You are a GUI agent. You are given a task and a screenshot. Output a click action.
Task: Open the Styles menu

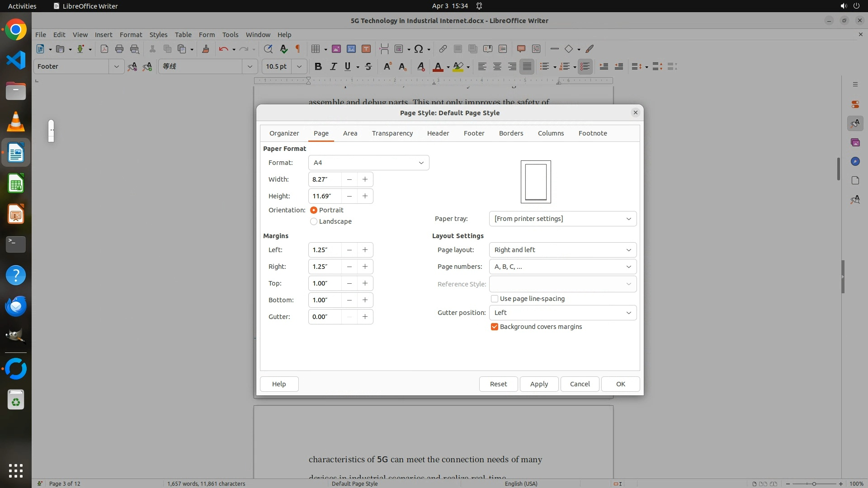point(158,34)
